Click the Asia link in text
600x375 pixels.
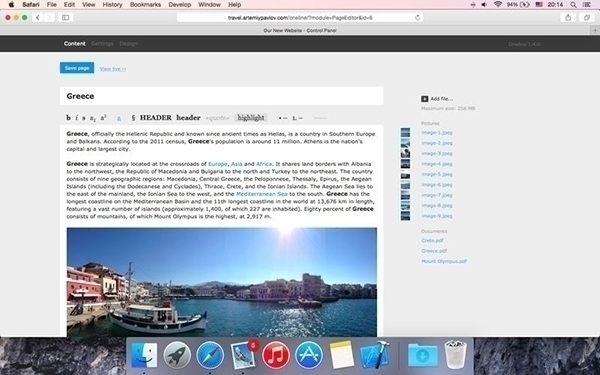tap(236, 164)
